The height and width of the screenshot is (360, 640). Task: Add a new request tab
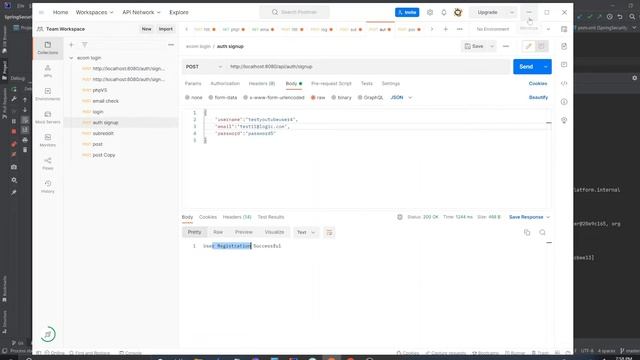[x=446, y=29]
